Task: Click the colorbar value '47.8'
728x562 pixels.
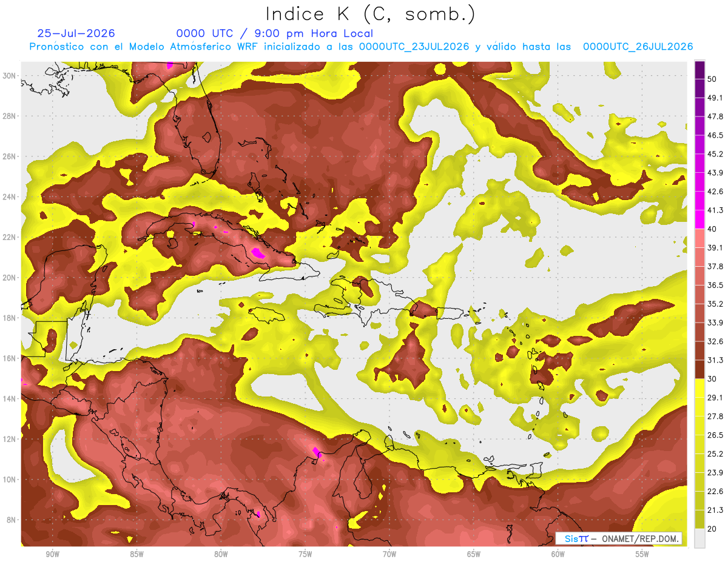Action: (x=715, y=116)
